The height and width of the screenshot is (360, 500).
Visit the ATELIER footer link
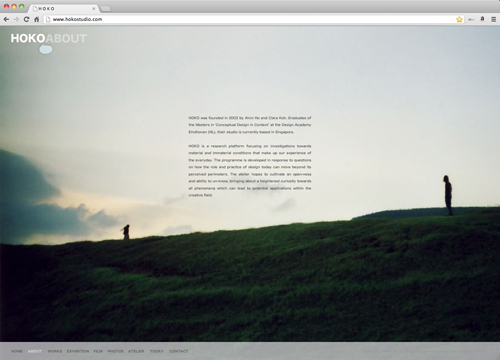click(136, 351)
